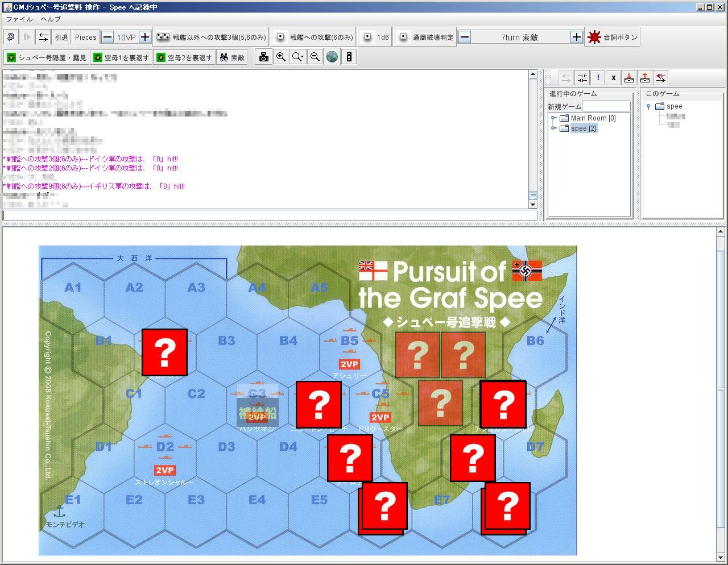Click the x icon in the server toolbar
The image size is (728, 565).
click(x=613, y=78)
